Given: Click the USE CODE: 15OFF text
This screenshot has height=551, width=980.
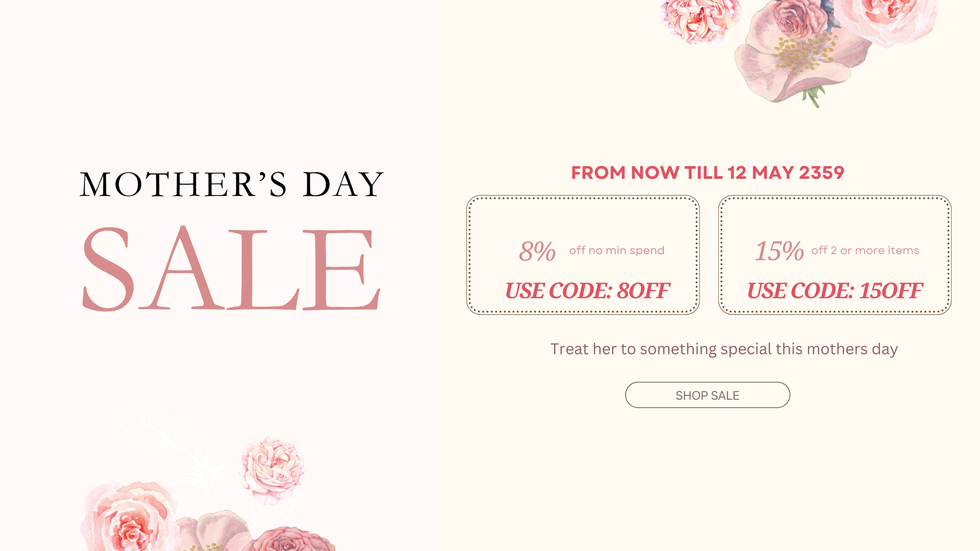Looking at the screenshot, I should click(x=835, y=291).
